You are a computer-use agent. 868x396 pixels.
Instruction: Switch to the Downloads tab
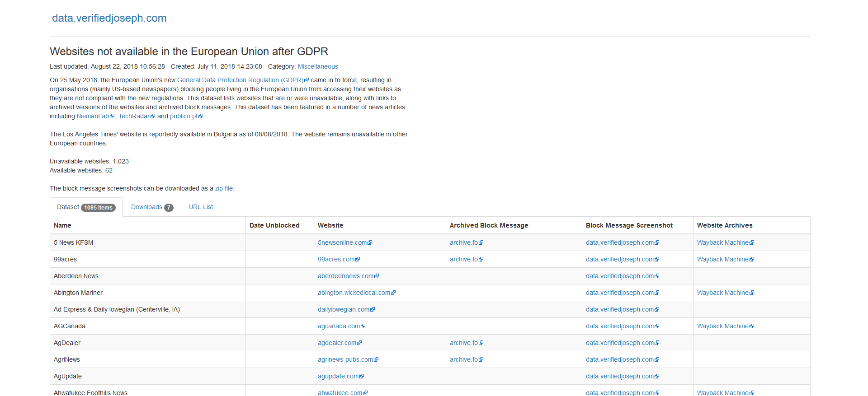coord(152,207)
